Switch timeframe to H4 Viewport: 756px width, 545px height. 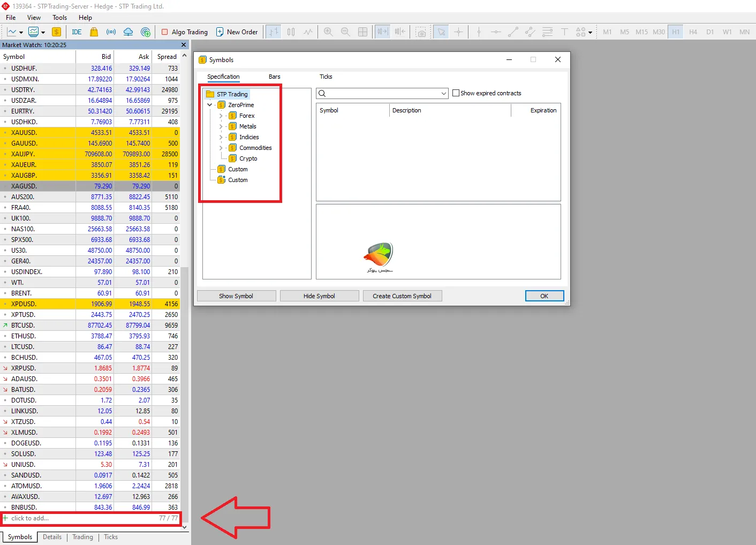[693, 32]
